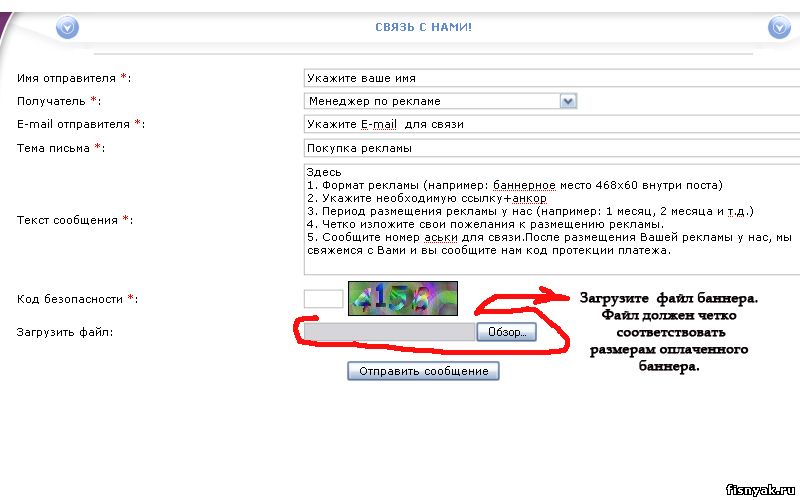
Task: Click the Текст сообщения label
Action: tap(74, 220)
